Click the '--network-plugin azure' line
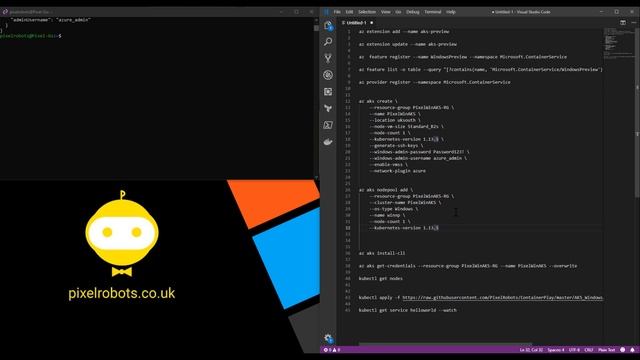This screenshot has height=360, width=640. coord(398,171)
